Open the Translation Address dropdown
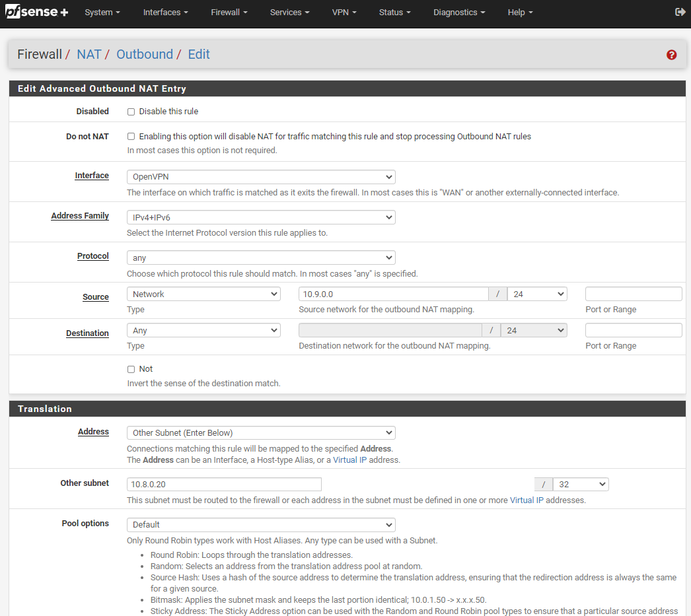The image size is (691, 616). tap(261, 433)
